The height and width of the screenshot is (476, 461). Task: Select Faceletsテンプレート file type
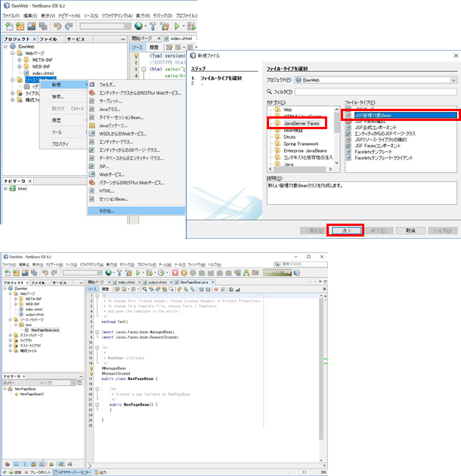(x=373, y=152)
